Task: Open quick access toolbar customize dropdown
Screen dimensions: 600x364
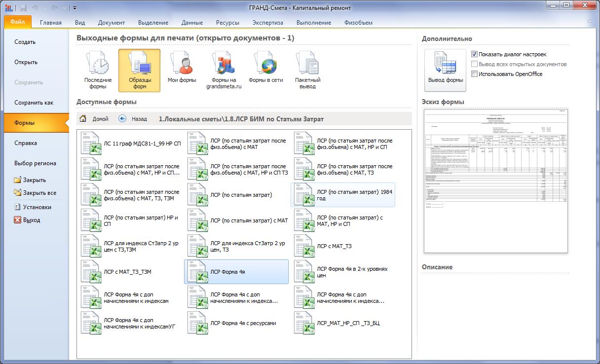Action: click(75, 8)
